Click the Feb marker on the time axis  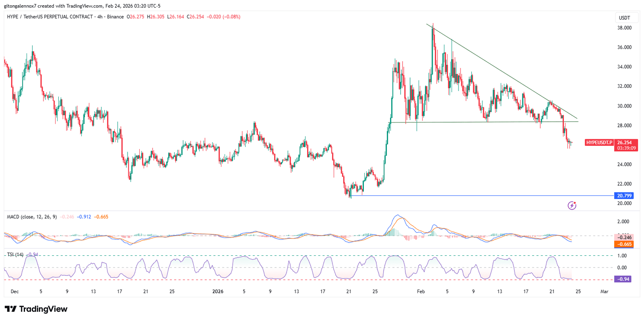(421, 291)
